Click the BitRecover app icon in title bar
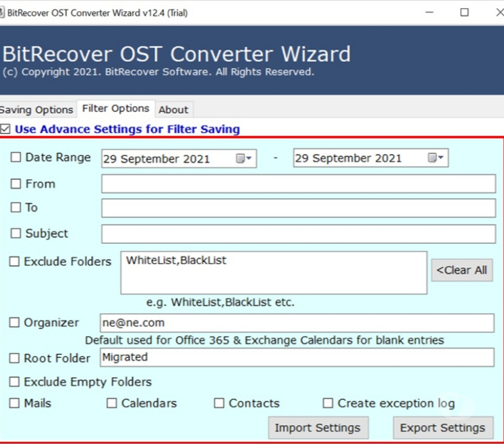 2,12
